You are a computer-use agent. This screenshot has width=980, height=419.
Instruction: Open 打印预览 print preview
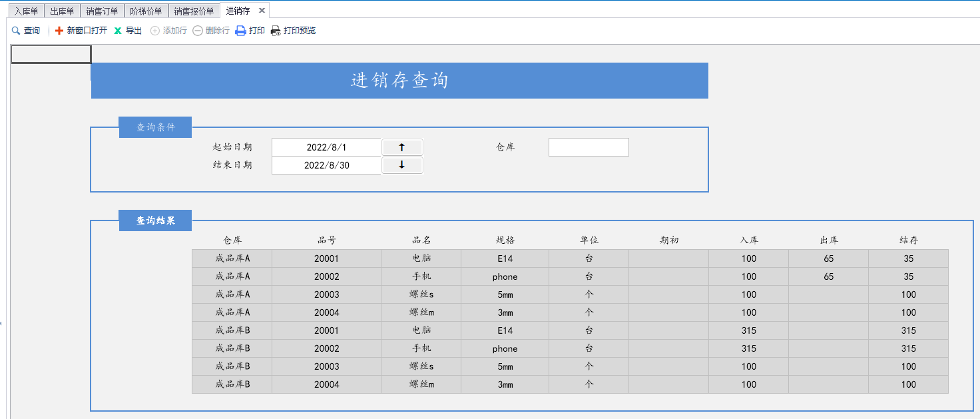(x=276, y=31)
